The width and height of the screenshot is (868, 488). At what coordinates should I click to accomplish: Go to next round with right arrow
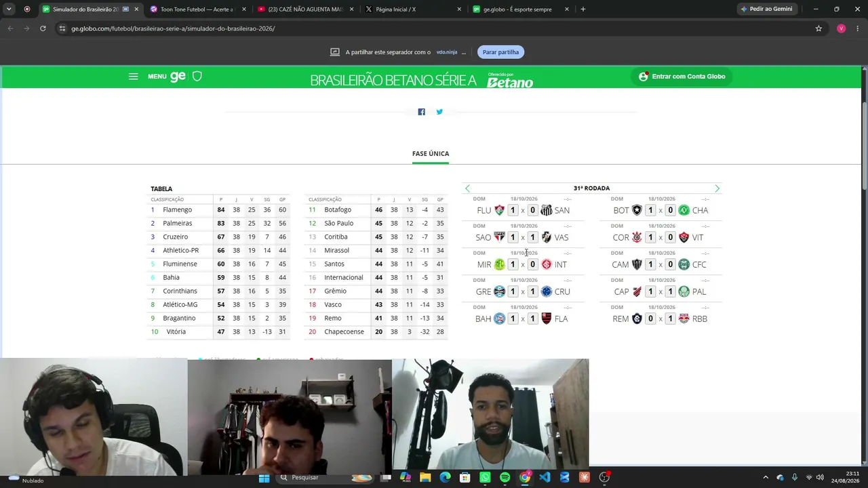(x=717, y=188)
